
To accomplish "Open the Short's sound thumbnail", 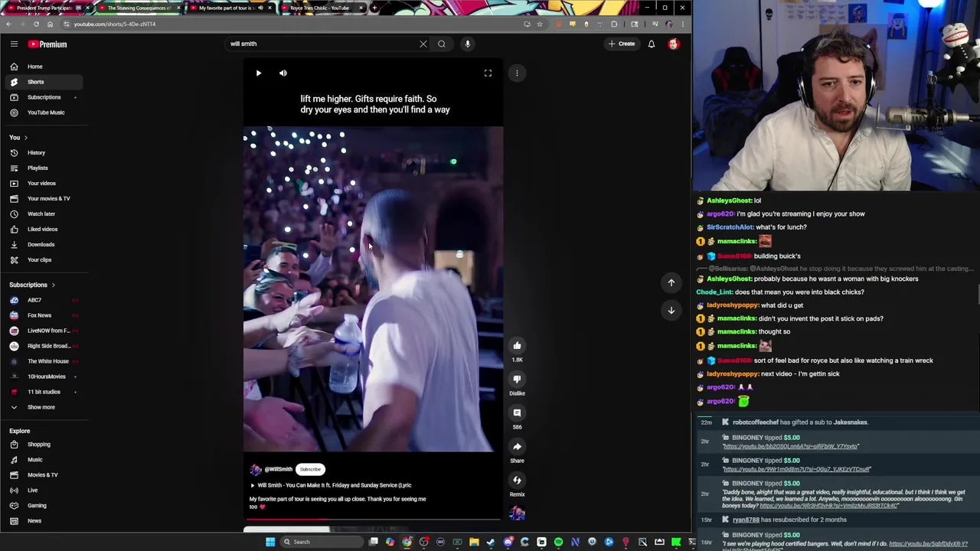I will [x=517, y=514].
